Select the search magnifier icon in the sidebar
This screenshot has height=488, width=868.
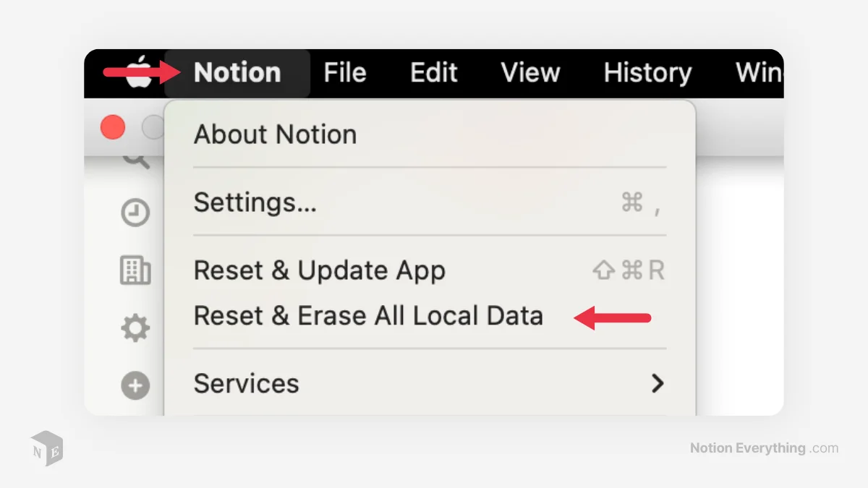click(x=135, y=155)
